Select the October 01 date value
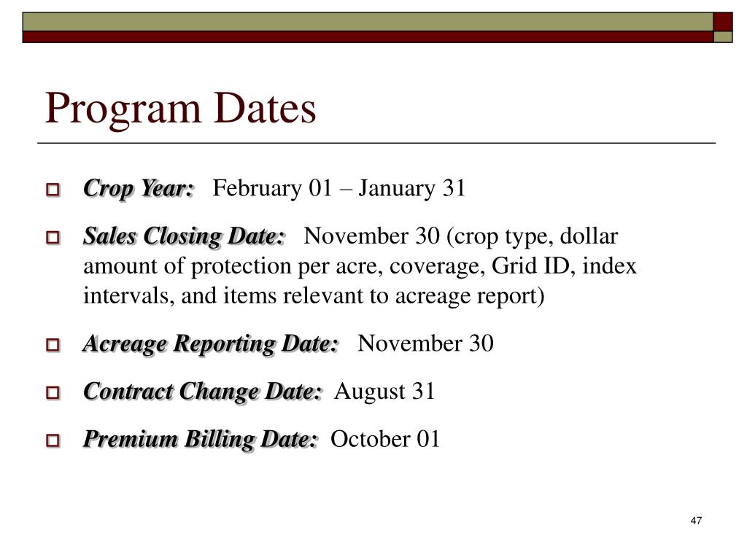This screenshot has height=560, width=747. pos(385,439)
